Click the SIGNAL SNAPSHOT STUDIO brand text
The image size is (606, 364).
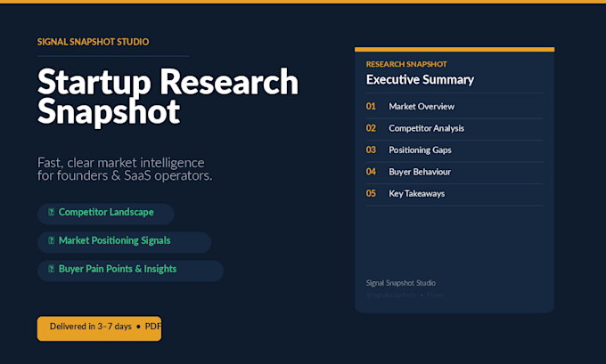coord(94,42)
